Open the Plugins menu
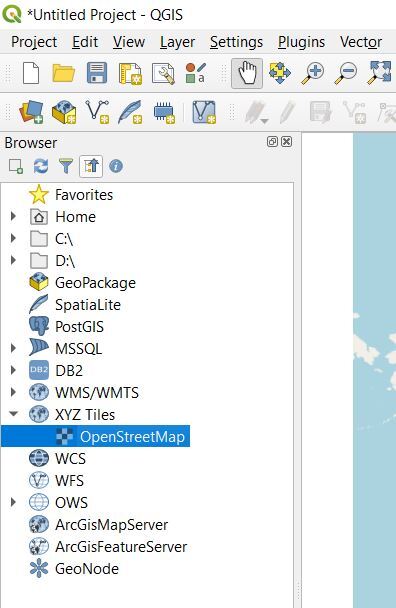 point(301,42)
